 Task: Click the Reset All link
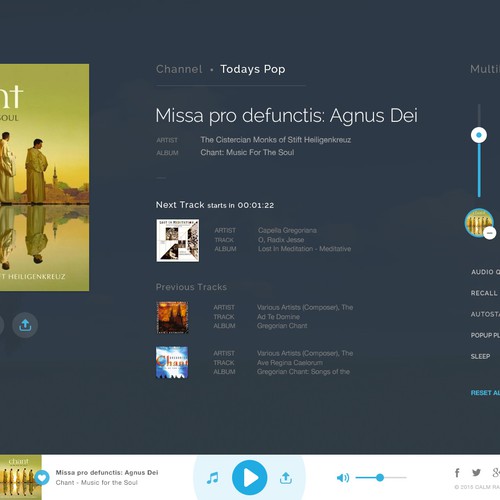(x=485, y=393)
